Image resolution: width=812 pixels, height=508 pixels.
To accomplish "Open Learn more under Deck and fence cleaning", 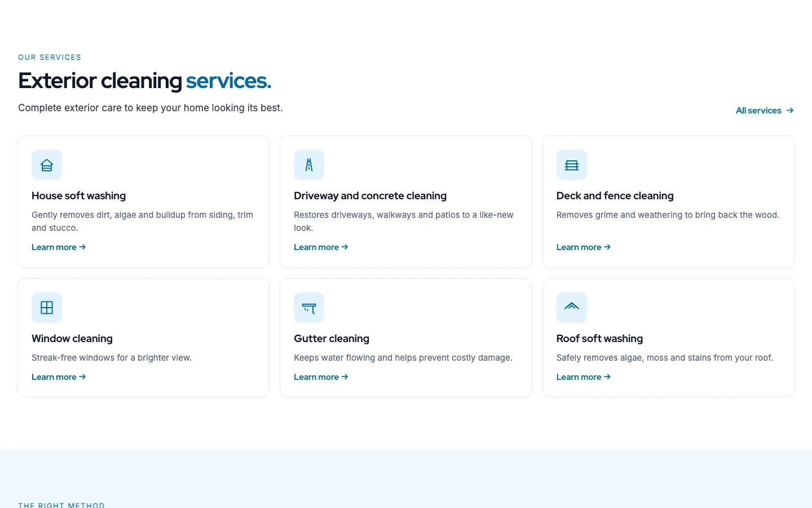I will point(584,247).
